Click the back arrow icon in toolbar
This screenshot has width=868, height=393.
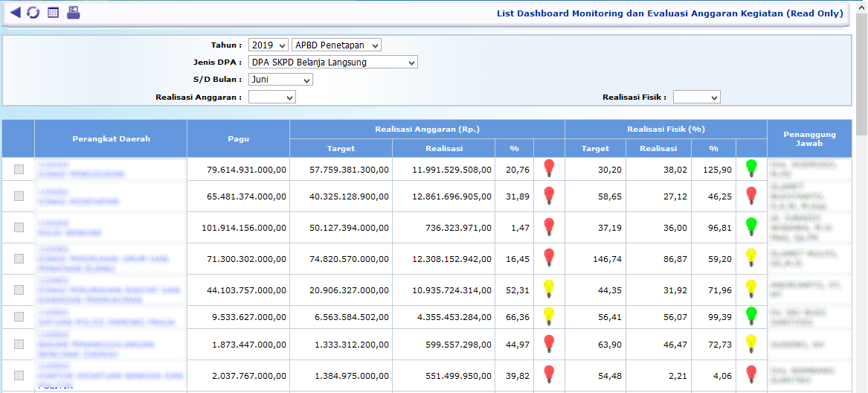click(15, 13)
